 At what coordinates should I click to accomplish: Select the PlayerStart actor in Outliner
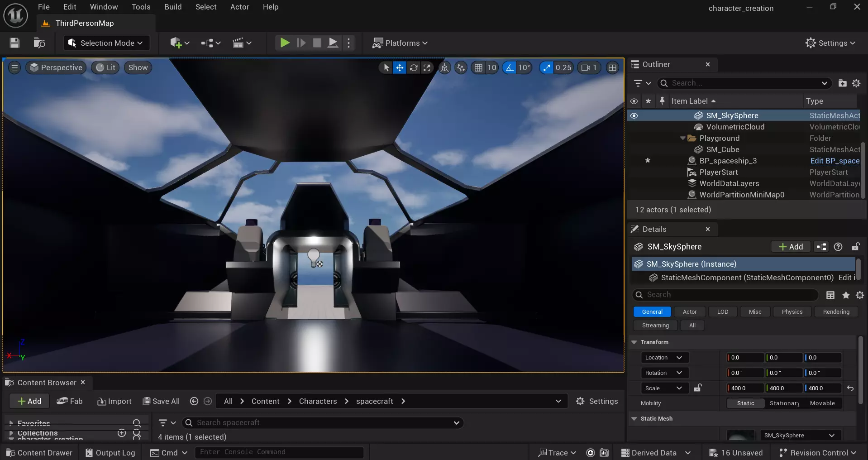(719, 172)
